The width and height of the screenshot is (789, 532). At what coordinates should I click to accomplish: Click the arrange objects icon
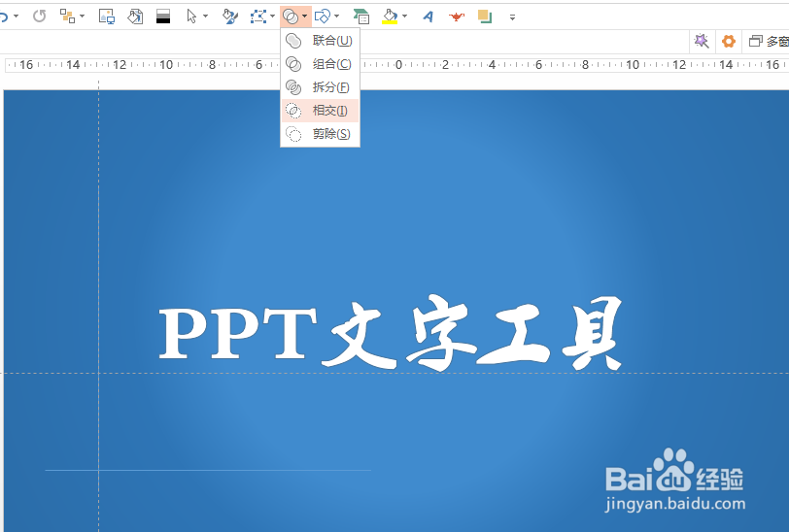67,17
